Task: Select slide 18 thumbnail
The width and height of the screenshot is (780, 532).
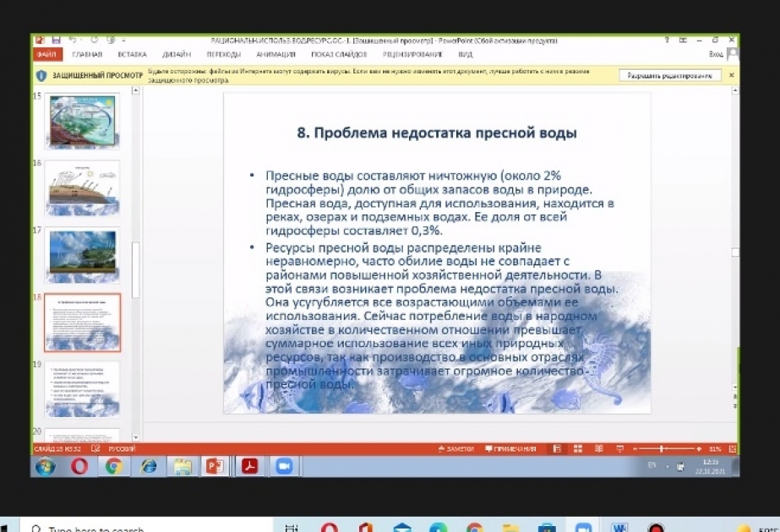Action: [82, 323]
